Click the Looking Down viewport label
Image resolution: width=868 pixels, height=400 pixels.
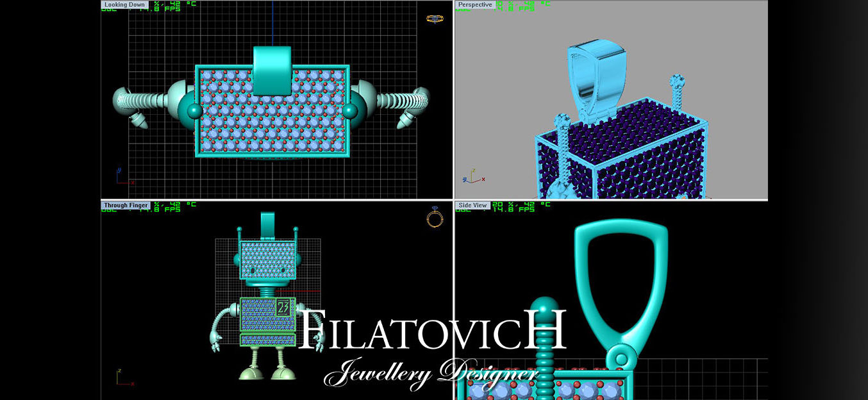click(125, 4)
